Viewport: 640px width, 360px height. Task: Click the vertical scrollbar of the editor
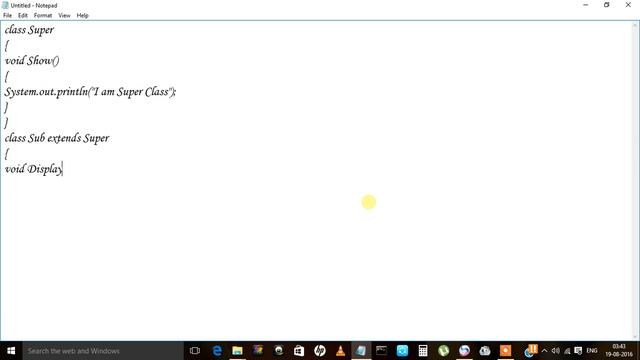(636, 180)
